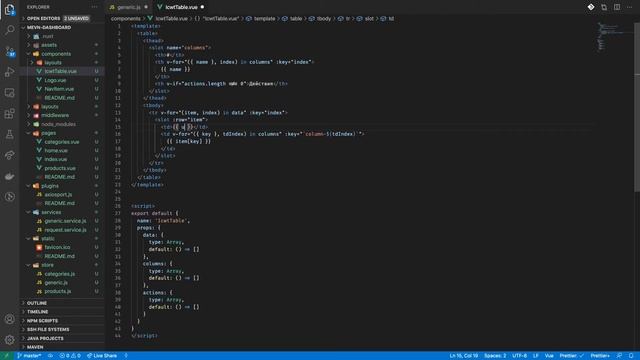The image size is (640, 360).
Task: Switch to the generic.js editor tab
Action: point(129,7)
